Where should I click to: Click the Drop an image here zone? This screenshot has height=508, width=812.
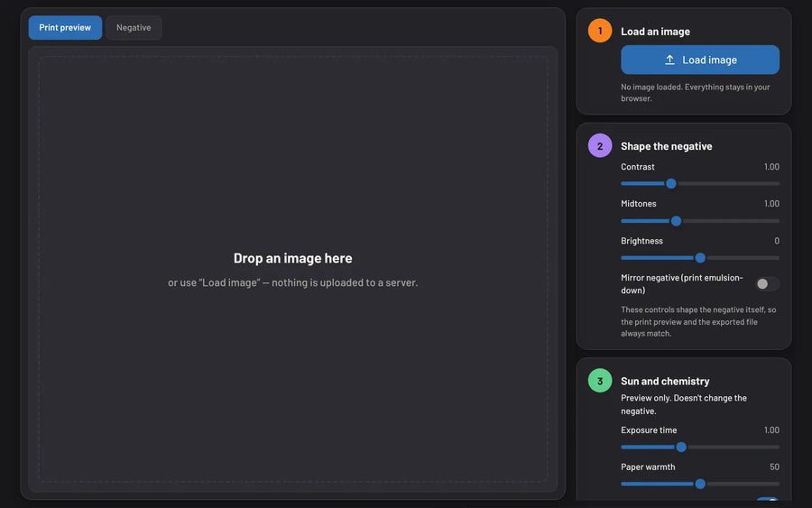pos(293,269)
